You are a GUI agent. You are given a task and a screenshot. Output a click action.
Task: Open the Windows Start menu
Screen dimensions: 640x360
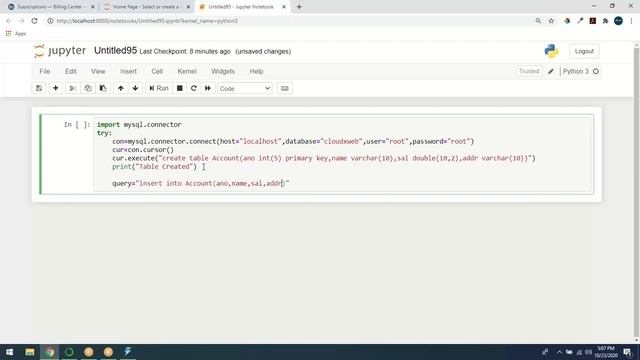(9, 352)
